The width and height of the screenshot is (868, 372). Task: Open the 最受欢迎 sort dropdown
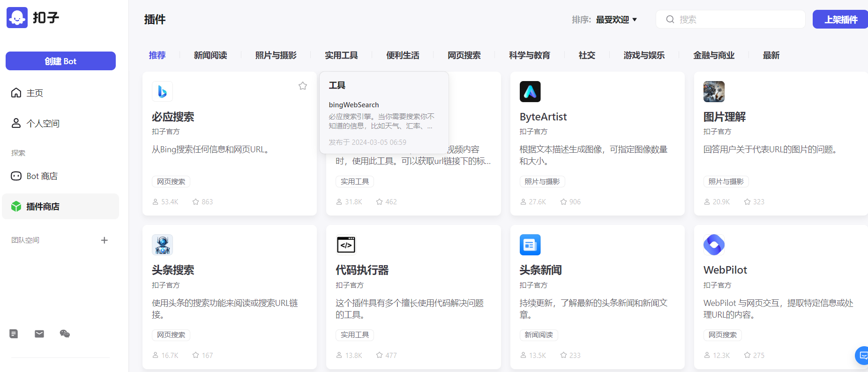click(x=616, y=20)
